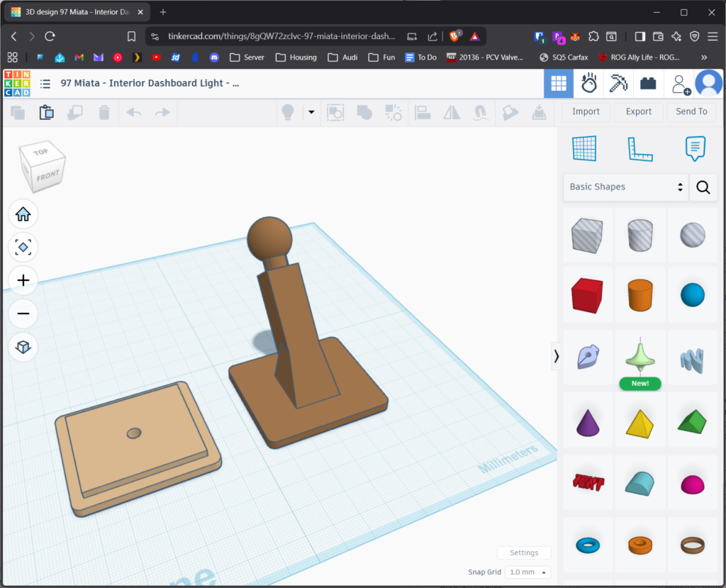Collapse the shapes panel with the arrow
The image size is (726, 588).
[x=556, y=357]
